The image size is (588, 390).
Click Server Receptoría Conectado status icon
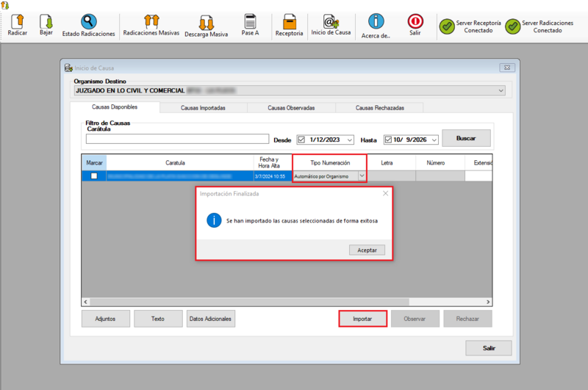[x=447, y=26]
